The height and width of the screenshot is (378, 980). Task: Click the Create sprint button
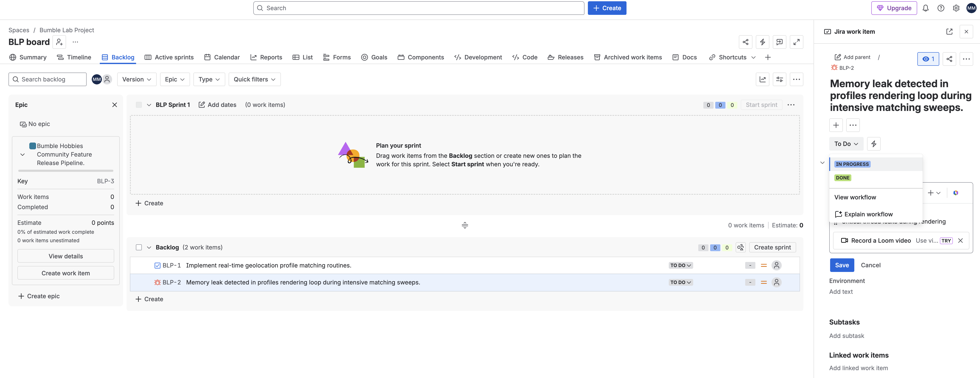(x=772, y=248)
